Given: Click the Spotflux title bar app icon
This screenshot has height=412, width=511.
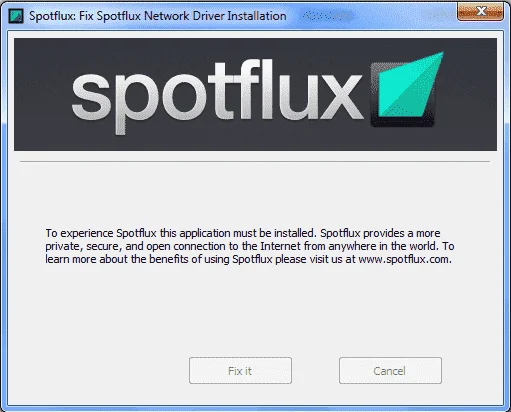Looking at the screenshot, I should point(16,16).
